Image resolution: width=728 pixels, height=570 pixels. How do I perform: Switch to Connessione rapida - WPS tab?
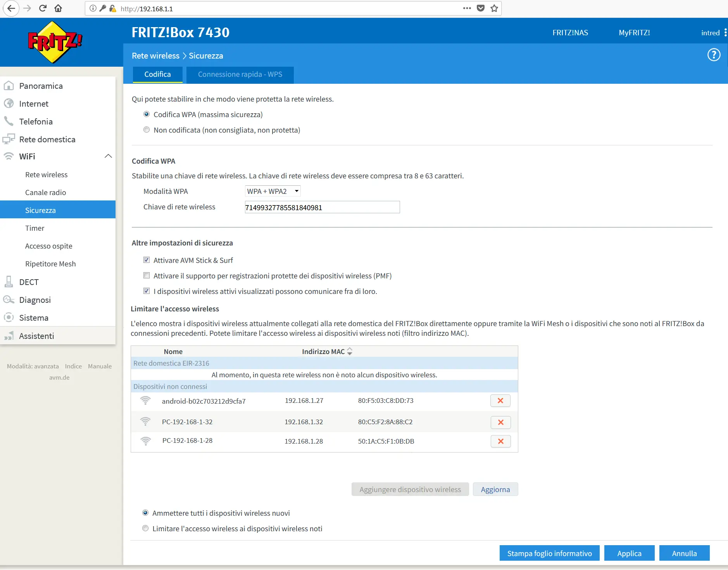240,74
